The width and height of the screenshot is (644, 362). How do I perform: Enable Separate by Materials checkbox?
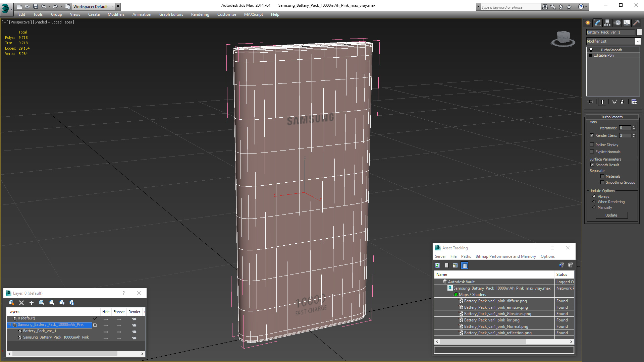click(602, 176)
